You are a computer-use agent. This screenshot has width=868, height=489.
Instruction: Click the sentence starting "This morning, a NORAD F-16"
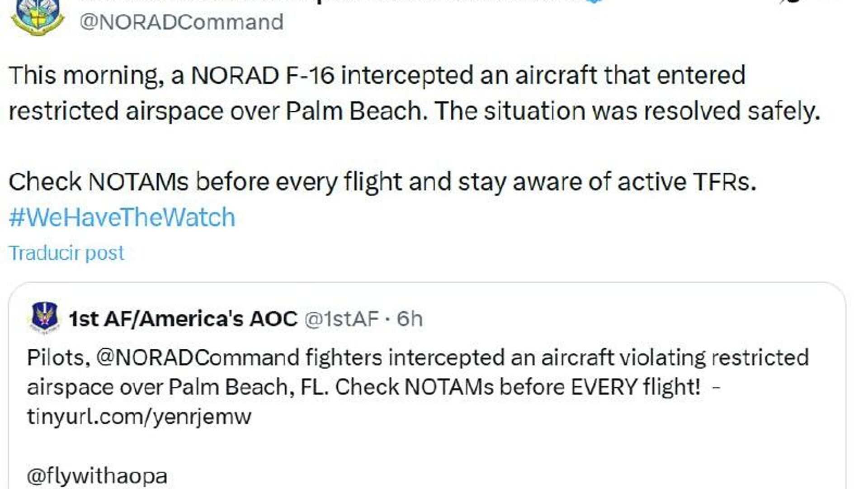coord(377,76)
